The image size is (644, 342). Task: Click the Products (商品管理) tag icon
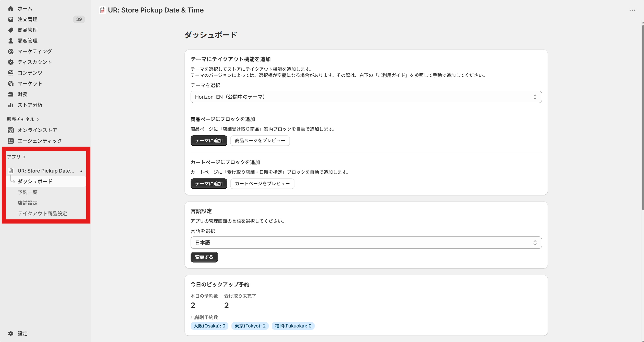[11, 30]
